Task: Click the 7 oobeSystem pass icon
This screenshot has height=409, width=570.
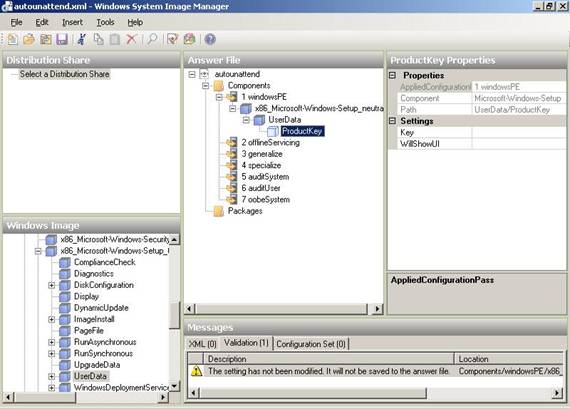Action: [x=232, y=200]
